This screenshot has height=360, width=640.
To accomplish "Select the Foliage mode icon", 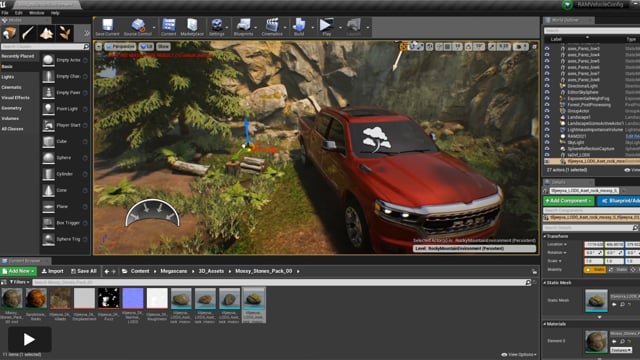I will 64,33.
